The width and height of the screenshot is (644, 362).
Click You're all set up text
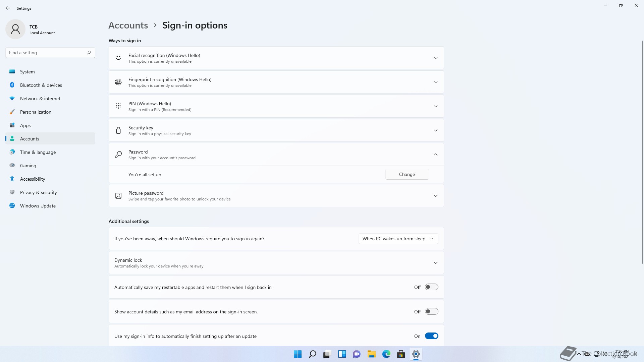tap(145, 175)
